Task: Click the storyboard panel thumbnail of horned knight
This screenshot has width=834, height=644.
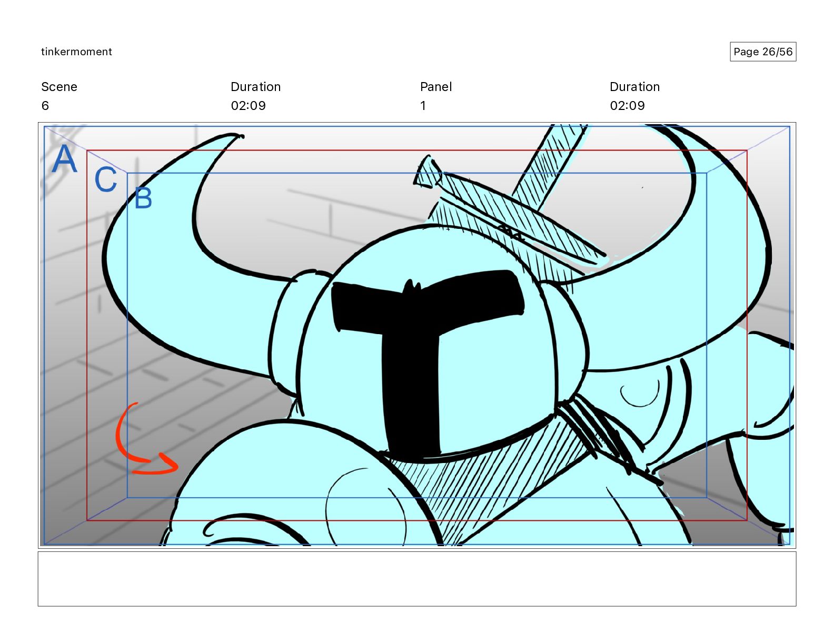Action: (x=417, y=336)
